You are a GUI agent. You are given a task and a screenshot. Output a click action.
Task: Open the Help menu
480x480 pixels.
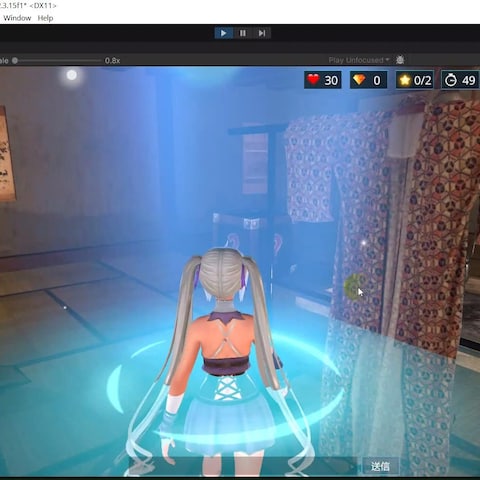(45, 18)
